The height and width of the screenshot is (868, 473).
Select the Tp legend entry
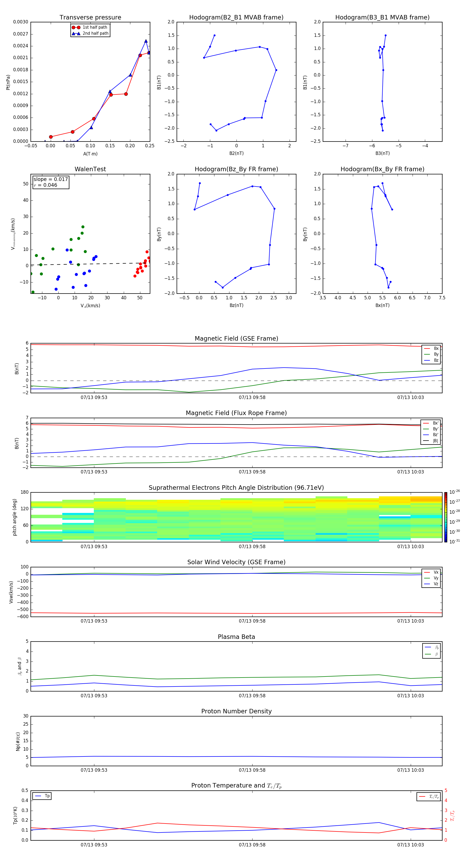tap(42, 796)
